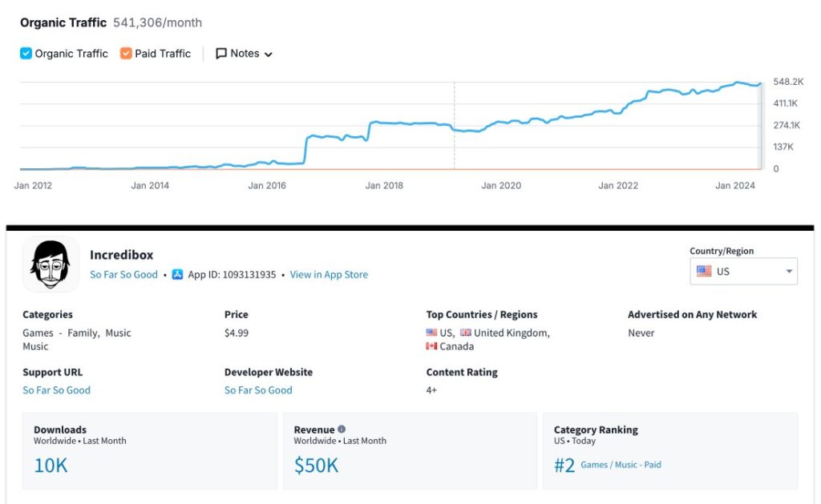Image resolution: width=821 pixels, height=504 pixels.
Task: Open the View in App Store link
Action: 329,275
